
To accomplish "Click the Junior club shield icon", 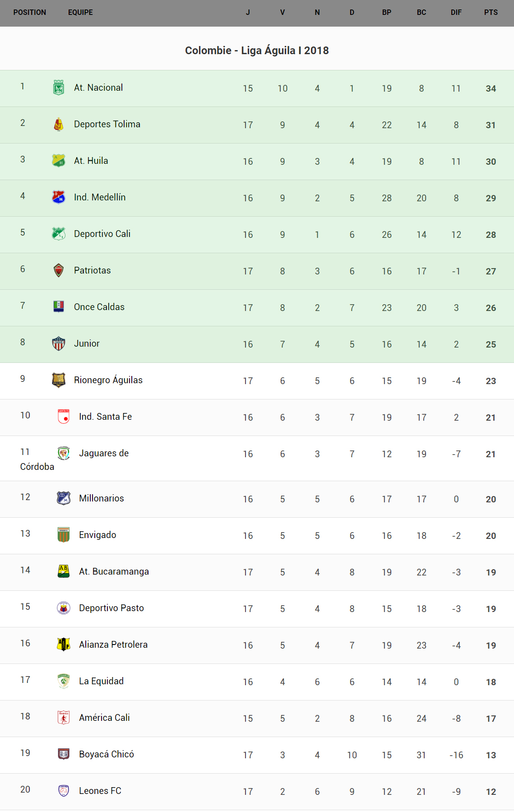I will tap(59, 343).
